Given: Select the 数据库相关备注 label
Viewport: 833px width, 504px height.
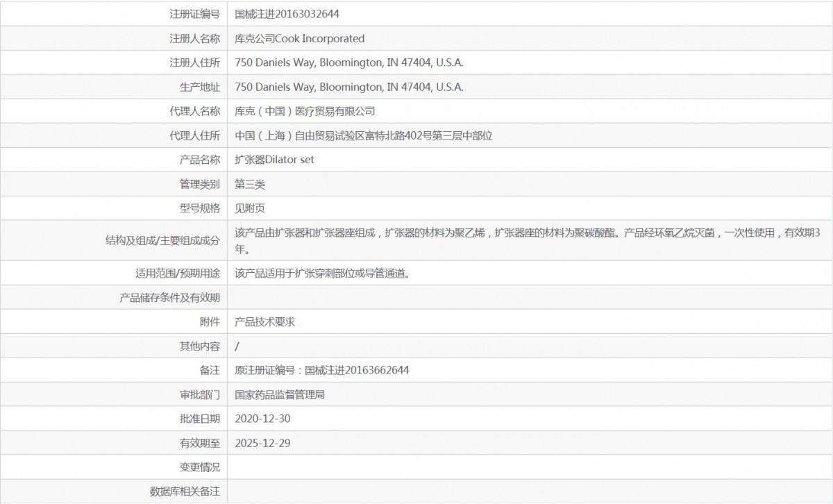Looking at the screenshot, I should pyautogui.click(x=185, y=492).
